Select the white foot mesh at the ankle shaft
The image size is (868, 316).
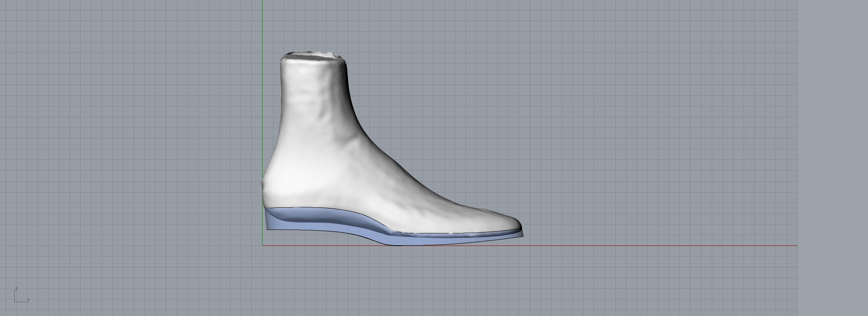coord(314,99)
